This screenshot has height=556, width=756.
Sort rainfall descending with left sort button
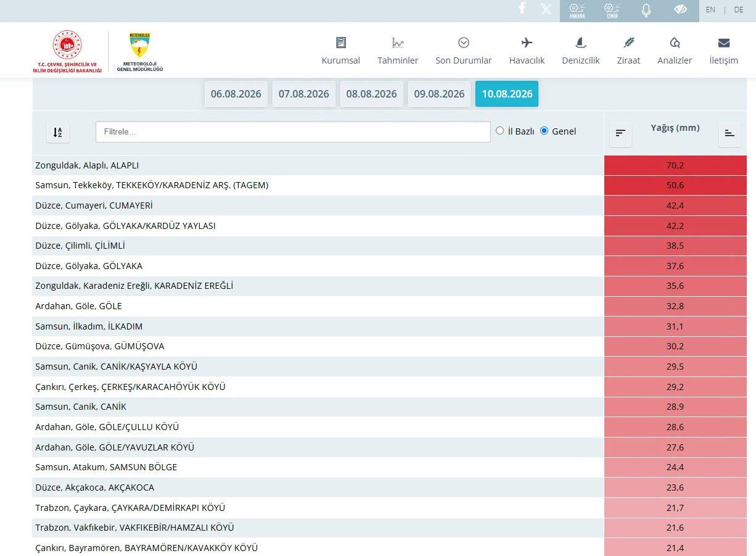coord(620,133)
